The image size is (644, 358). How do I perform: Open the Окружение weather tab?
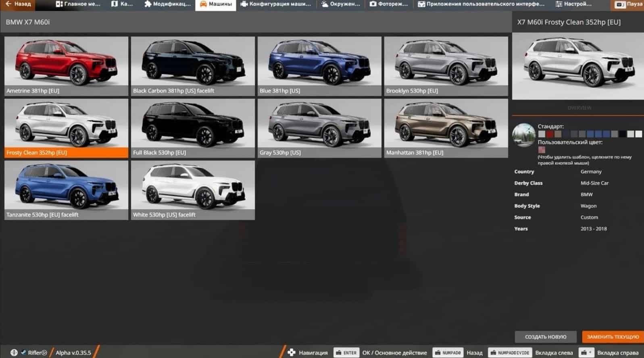pyautogui.click(x=340, y=4)
